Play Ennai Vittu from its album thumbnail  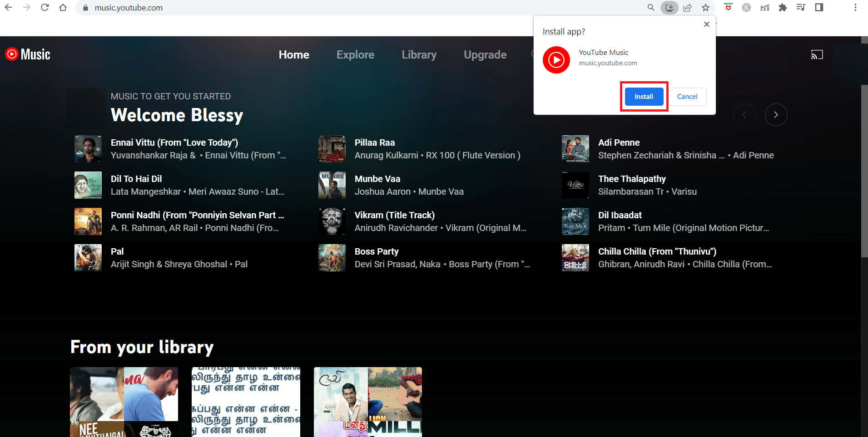tap(88, 149)
